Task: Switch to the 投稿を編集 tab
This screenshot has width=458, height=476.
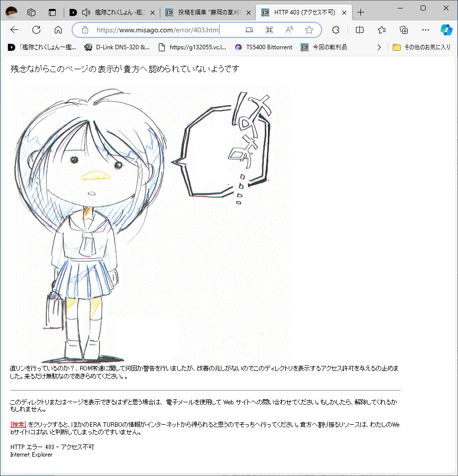Action: (207, 12)
